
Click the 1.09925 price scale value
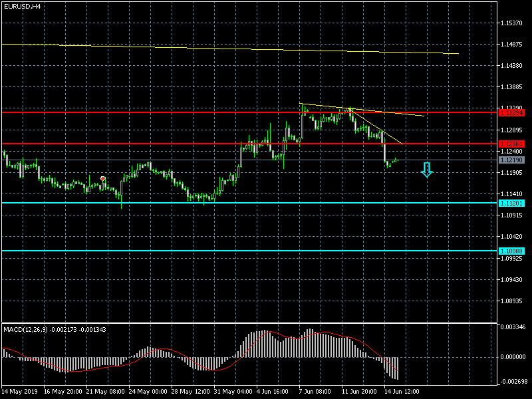click(511, 259)
